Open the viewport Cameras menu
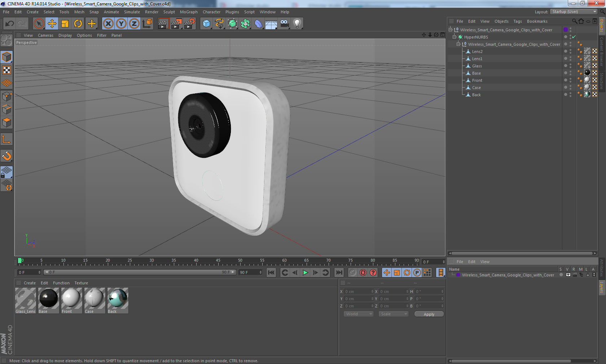606x364 pixels. pyautogui.click(x=45, y=35)
